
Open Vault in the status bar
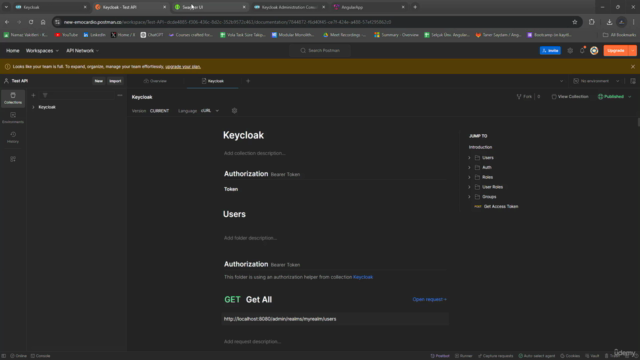592,356
